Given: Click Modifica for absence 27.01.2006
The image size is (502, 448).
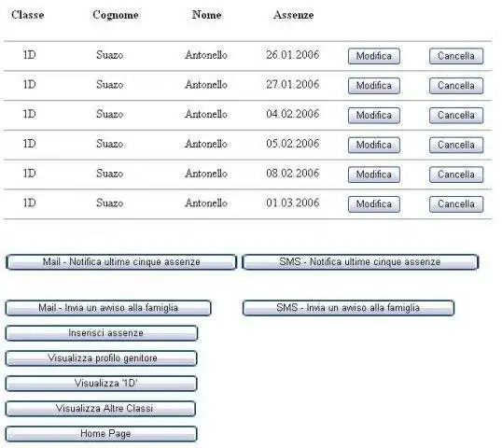Looking at the screenshot, I should point(374,86).
